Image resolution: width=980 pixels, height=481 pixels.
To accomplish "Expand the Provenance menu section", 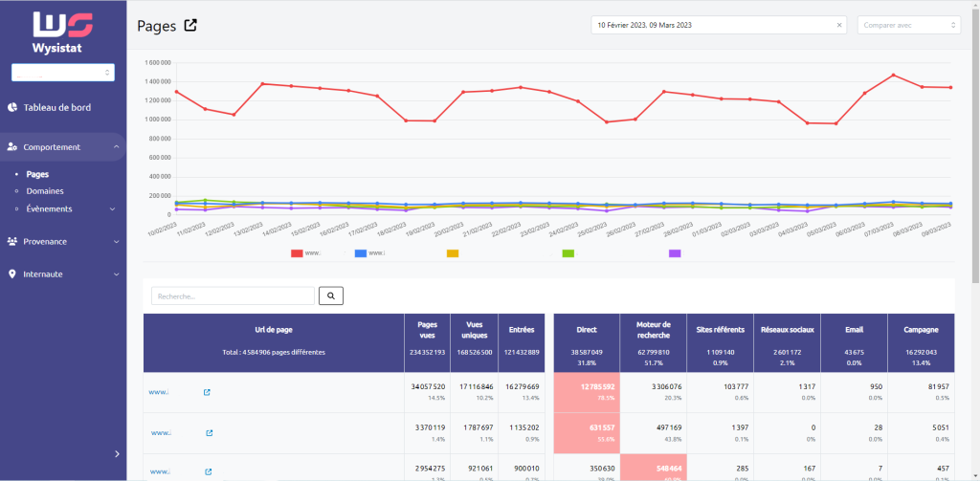I will (x=62, y=241).
